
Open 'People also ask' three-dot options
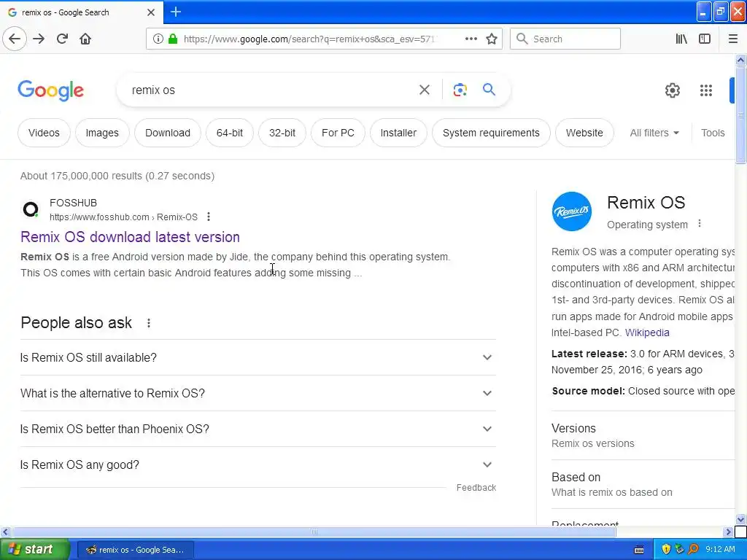[149, 323]
